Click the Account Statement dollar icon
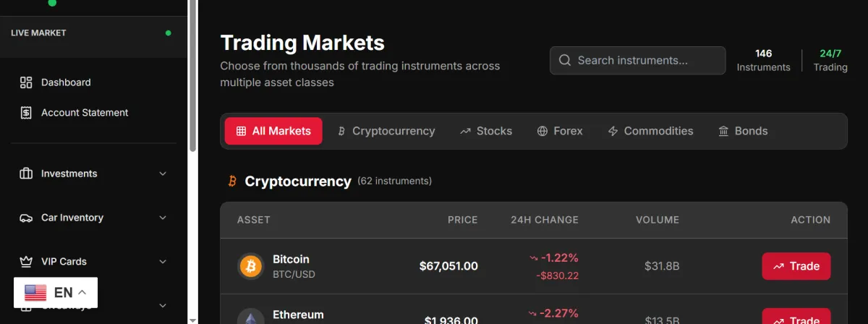This screenshot has width=868, height=324. tap(26, 113)
